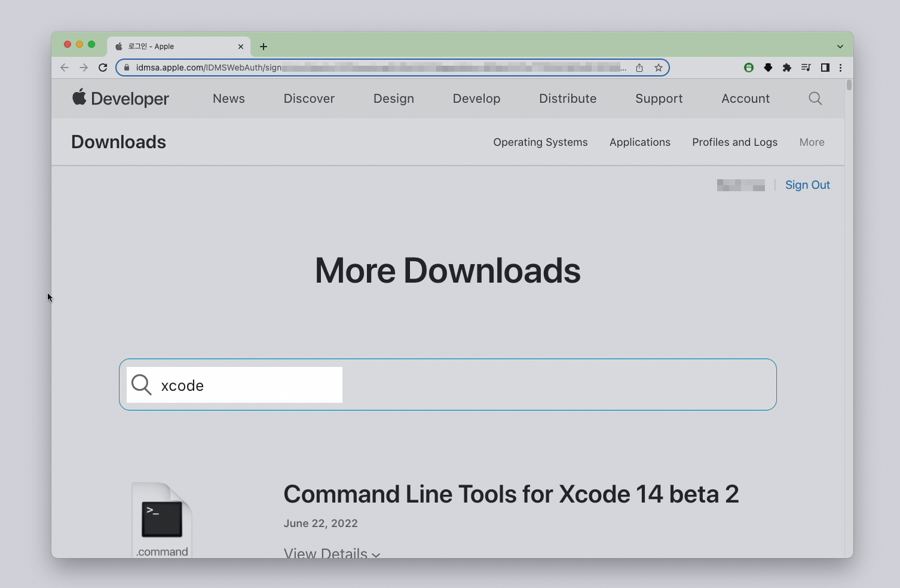
Task: Reload the page
Action: click(103, 68)
